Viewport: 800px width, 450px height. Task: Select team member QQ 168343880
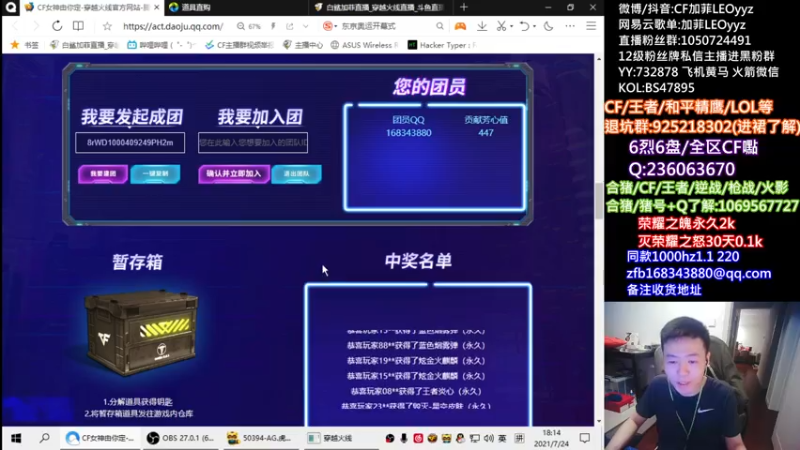coord(409,133)
